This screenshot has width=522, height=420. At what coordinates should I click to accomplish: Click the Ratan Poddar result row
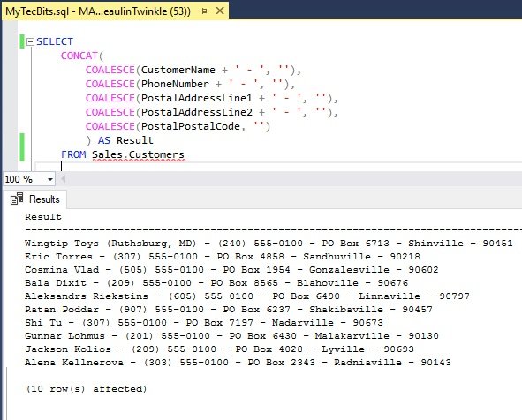[x=229, y=310]
